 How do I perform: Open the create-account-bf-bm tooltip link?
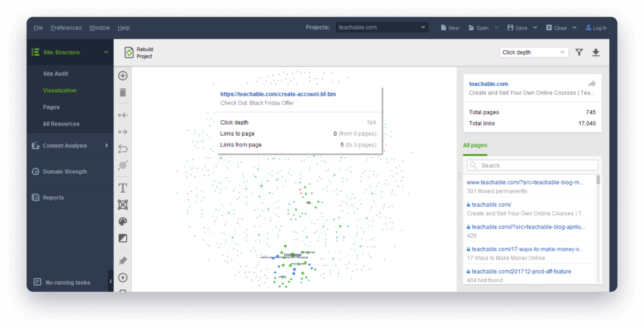point(278,94)
